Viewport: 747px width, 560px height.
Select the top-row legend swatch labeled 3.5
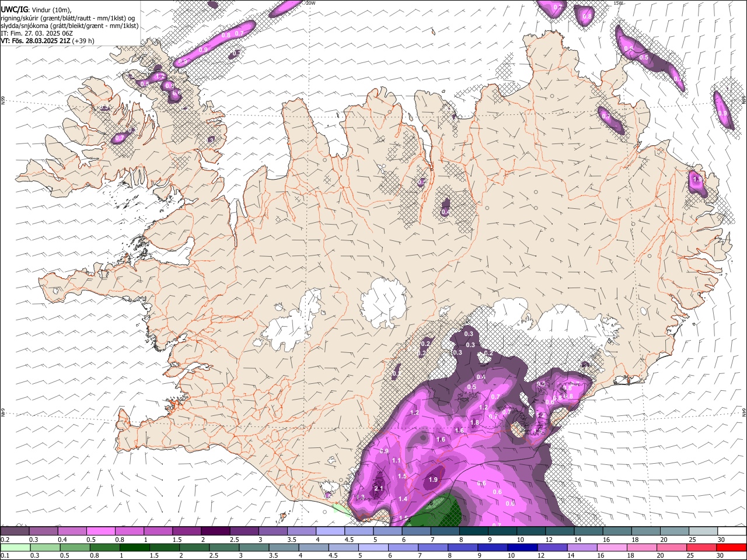tap(302, 531)
